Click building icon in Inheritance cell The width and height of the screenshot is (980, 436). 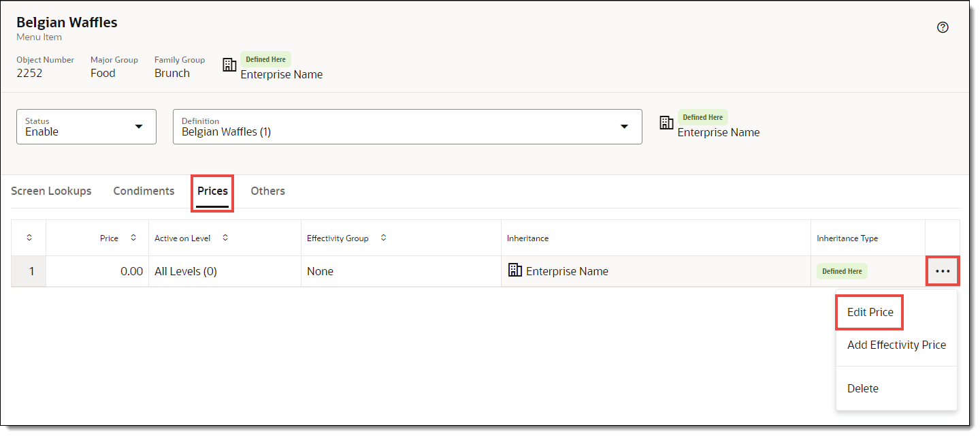click(x=515, y=270)
